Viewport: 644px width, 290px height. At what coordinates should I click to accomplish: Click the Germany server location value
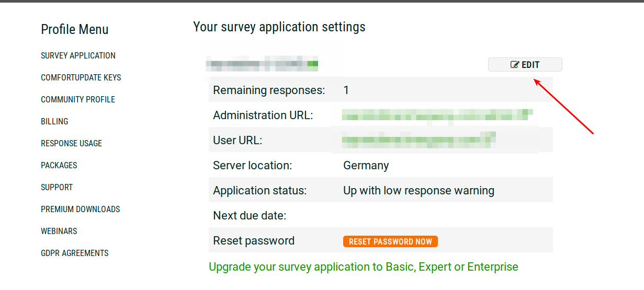coord(366,166)
